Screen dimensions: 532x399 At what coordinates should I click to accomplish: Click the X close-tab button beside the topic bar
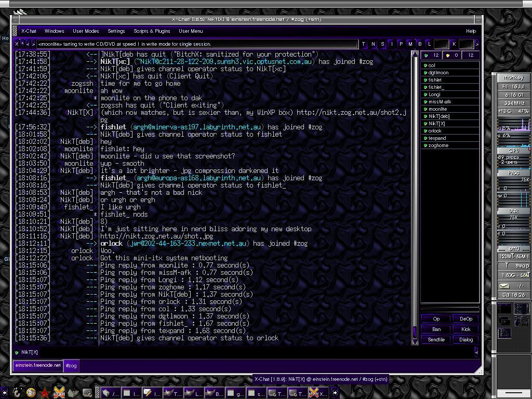click(17, 44)
